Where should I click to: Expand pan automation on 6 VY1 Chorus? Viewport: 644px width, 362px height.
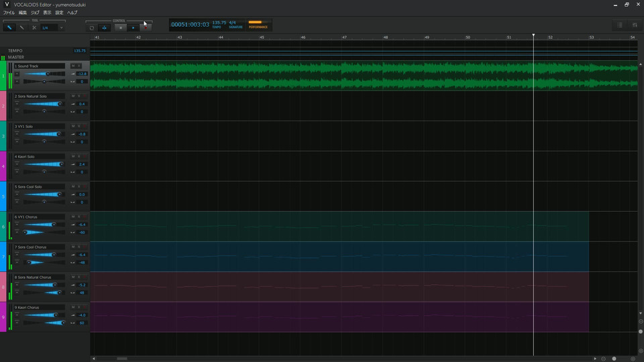[x=17, y=232]
